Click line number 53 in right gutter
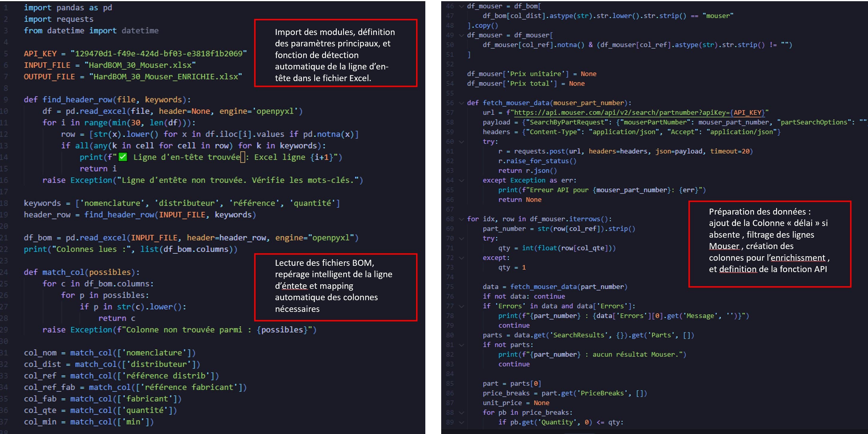The image size is (868, 434). (450, 74)
